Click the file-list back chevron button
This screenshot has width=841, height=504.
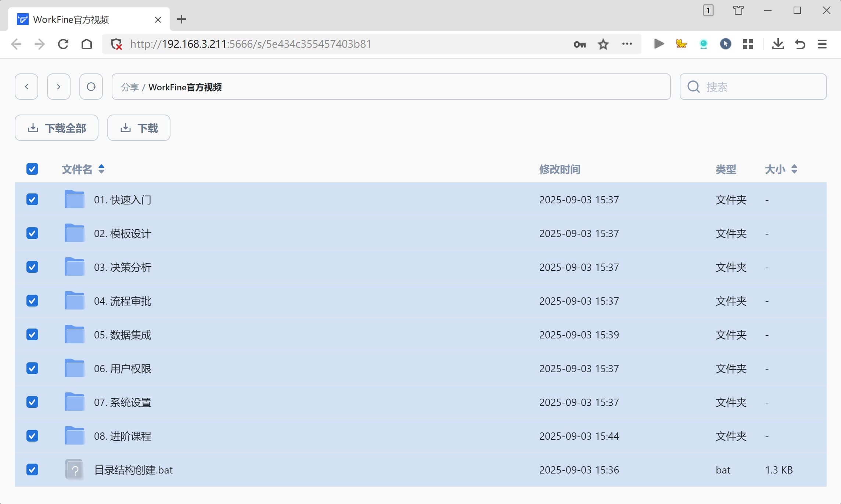click(26, 87)
